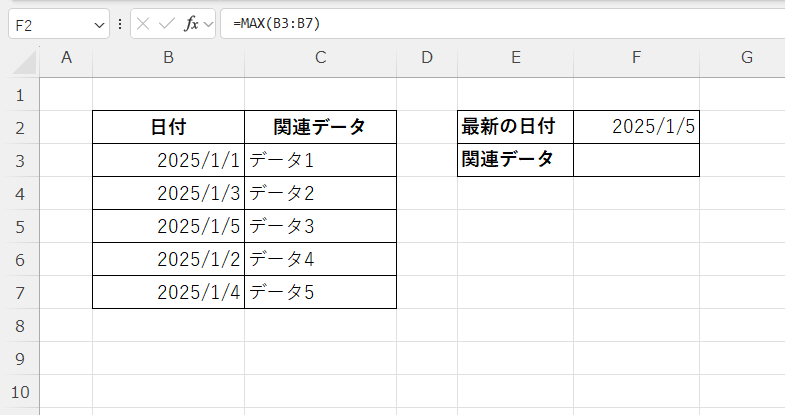This screenshot has height=415, width=785.
Task: Select the 日付 header cell
Action: (x=168, y=127)
